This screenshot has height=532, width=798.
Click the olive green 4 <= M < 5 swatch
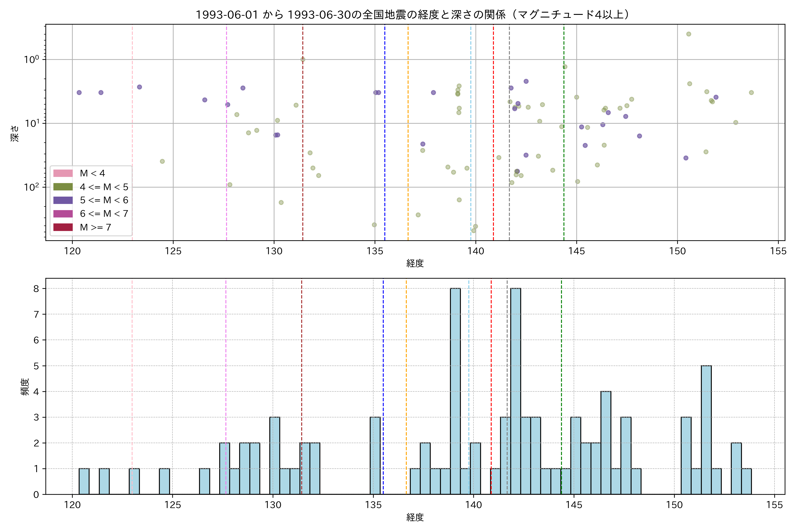click(x=63, y=187)
